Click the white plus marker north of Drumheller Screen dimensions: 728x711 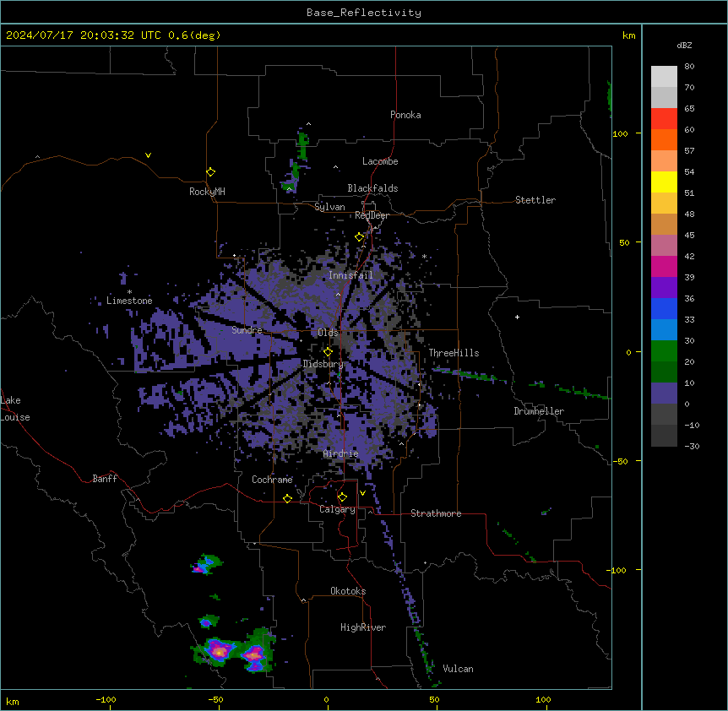[x=517, y=317]
